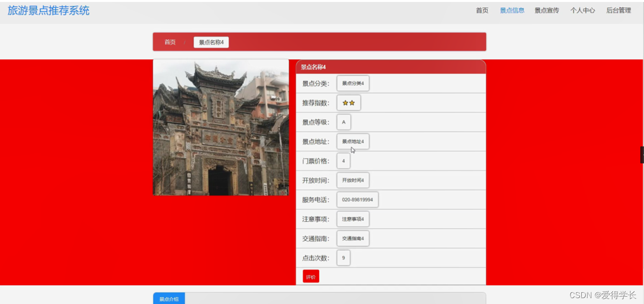The width and height of the screenshot is (644, 304).
Task: Click the 推荐指数: label
Action: tap(316, 103)
